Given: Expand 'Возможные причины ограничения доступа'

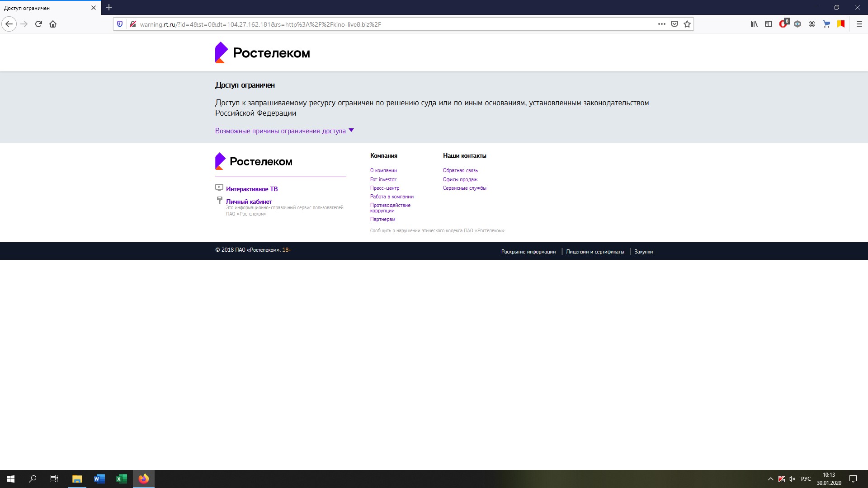Looking at the screenshot, I should [284, 131].
